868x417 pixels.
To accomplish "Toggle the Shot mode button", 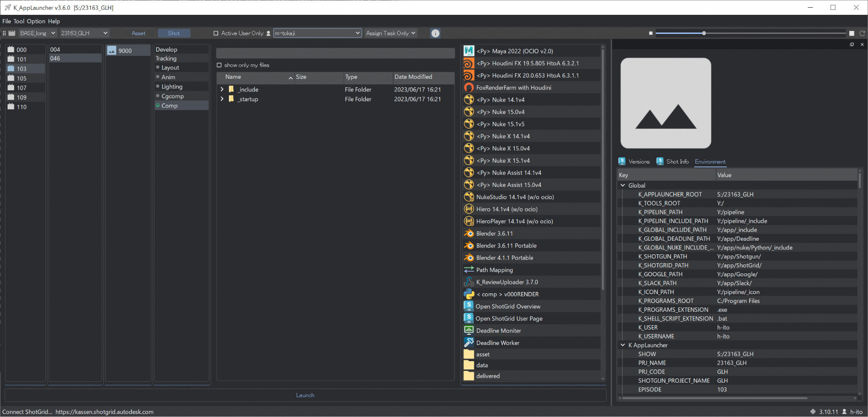I will coord(174,33).
